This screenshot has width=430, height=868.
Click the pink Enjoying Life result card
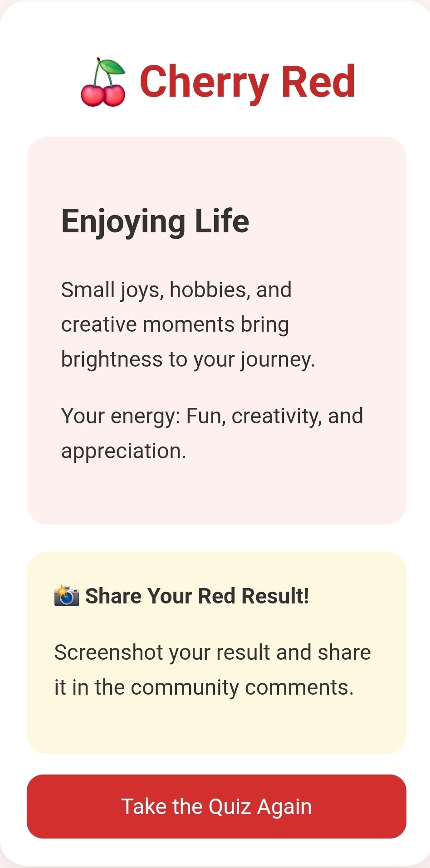[216, 331]
